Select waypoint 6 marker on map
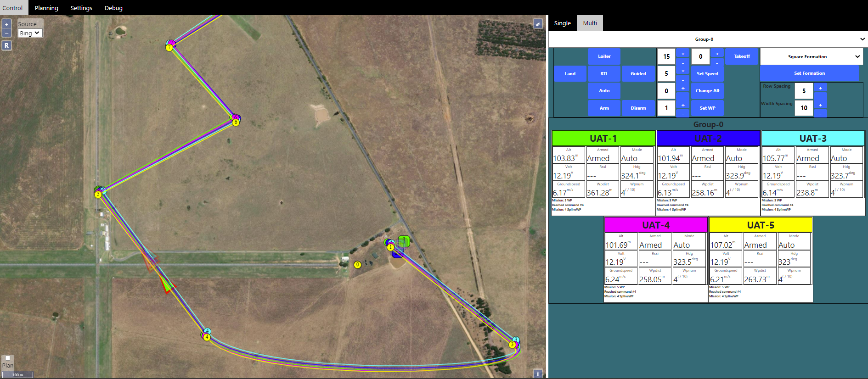 coord(236,122)
